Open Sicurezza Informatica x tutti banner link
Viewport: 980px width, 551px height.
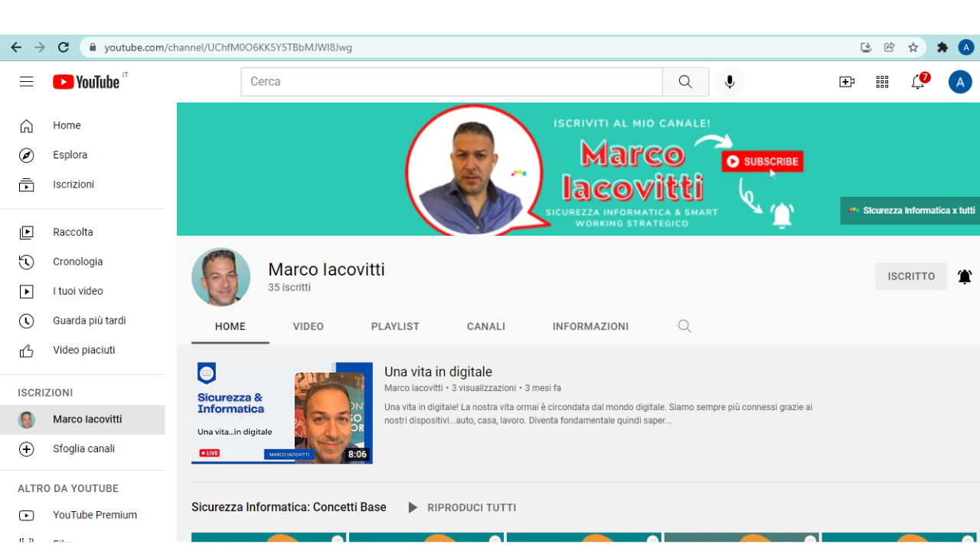(x=910, y=210)
